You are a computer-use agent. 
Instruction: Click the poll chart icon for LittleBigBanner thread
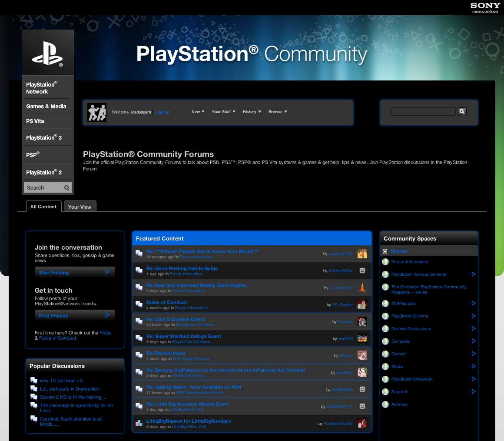tap(139, 423)
